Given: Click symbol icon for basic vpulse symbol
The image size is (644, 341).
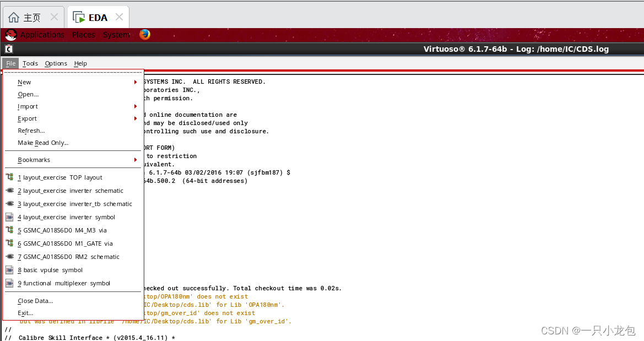Looking at the screenshot, I should pos(9,270).
